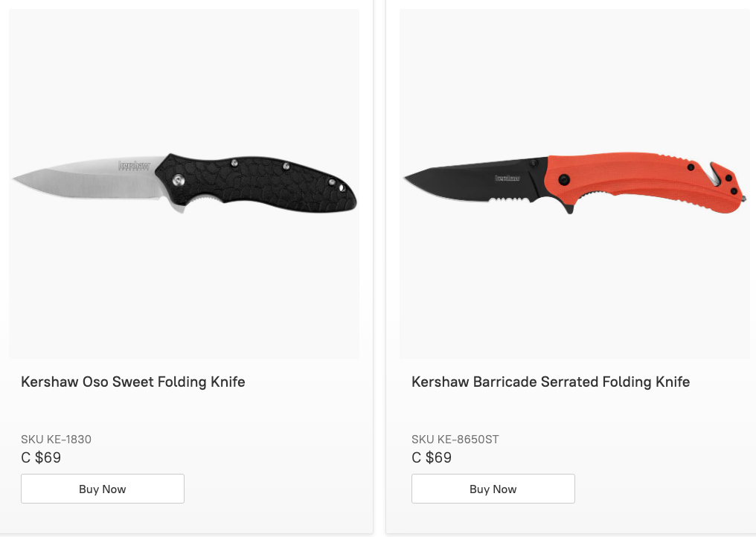This screenshot has width=756, height=537.
Task: Click the SKU KE-1830 text
Action: (x=57, y=440)
